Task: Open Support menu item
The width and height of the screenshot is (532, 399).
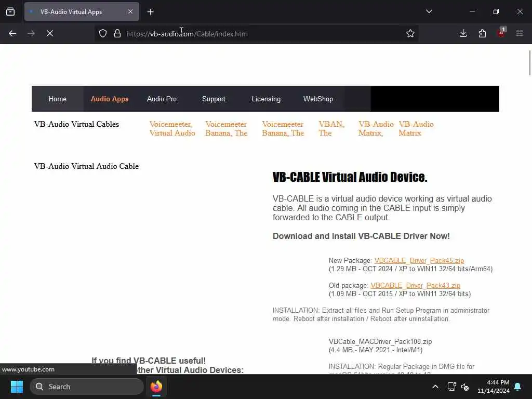Action: [214, 99]
